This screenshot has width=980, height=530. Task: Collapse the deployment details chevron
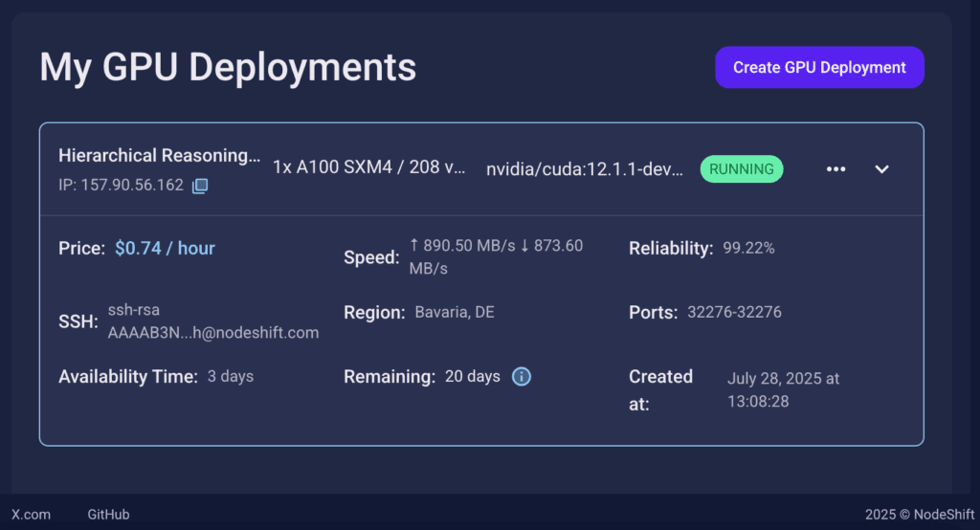(881, 169)
